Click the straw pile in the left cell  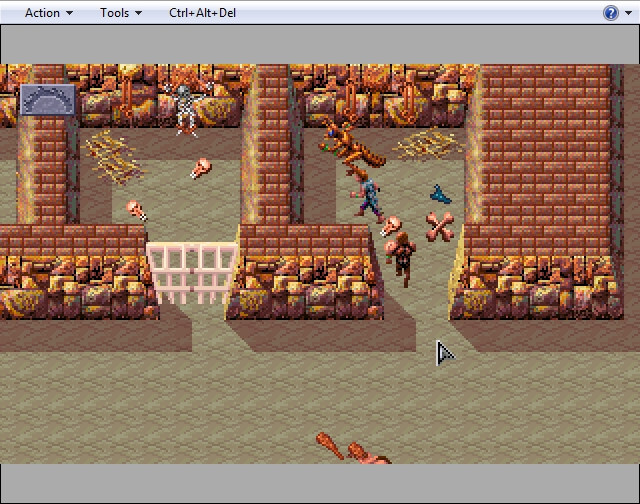(x=112, y=157)
